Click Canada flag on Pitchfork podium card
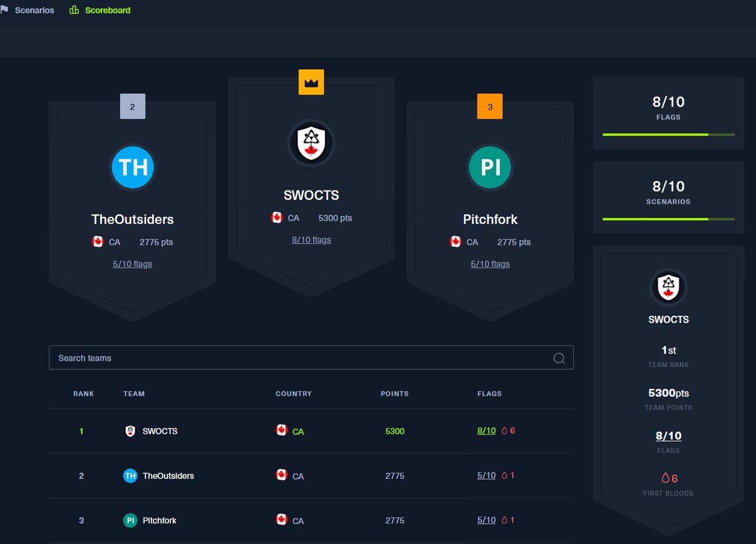The height and width of the screenshot is (544, 756). [455, 241]
